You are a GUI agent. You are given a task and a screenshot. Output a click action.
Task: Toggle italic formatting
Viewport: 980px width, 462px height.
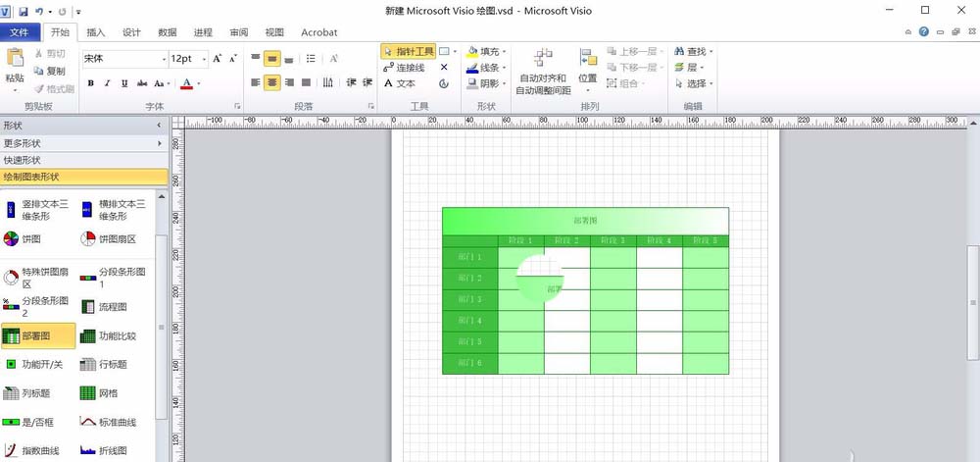tap(107, 83)
